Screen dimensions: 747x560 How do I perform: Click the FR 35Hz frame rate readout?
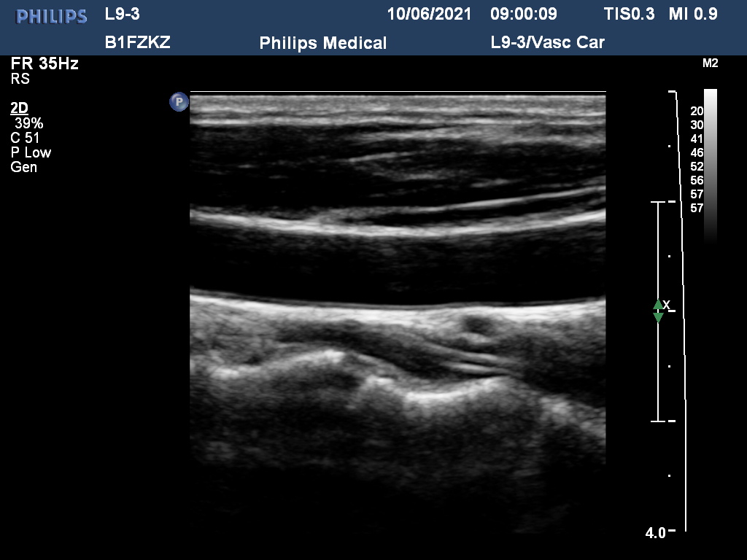click(44, 63)
